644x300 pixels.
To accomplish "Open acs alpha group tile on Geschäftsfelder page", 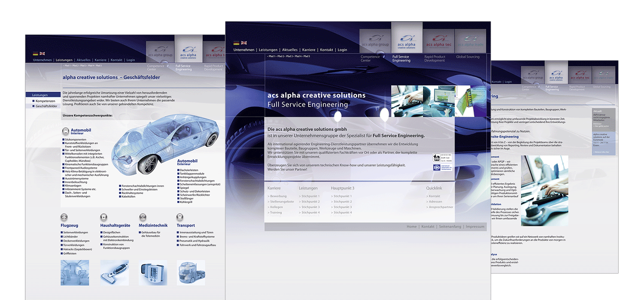I will tap(160, 52).
